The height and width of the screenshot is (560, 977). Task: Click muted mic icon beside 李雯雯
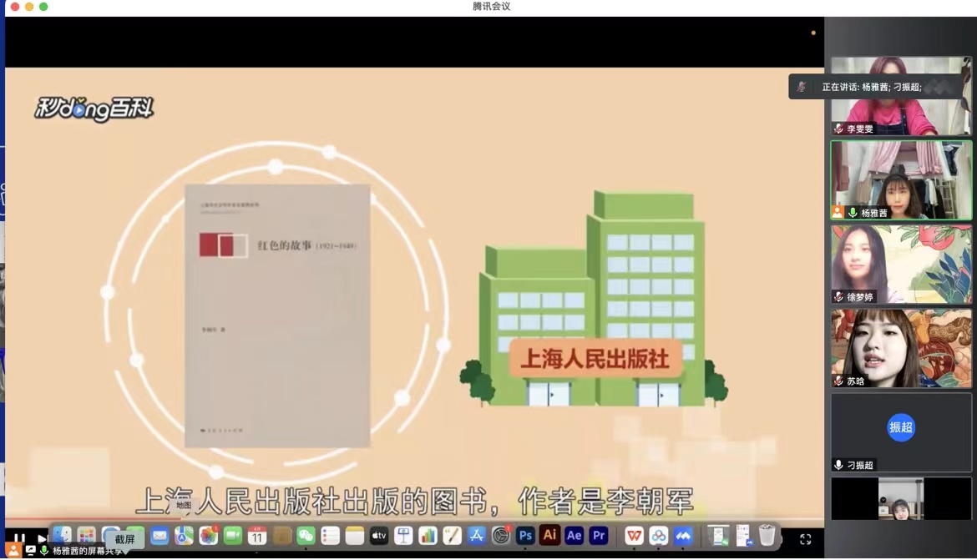coord(838,129)
